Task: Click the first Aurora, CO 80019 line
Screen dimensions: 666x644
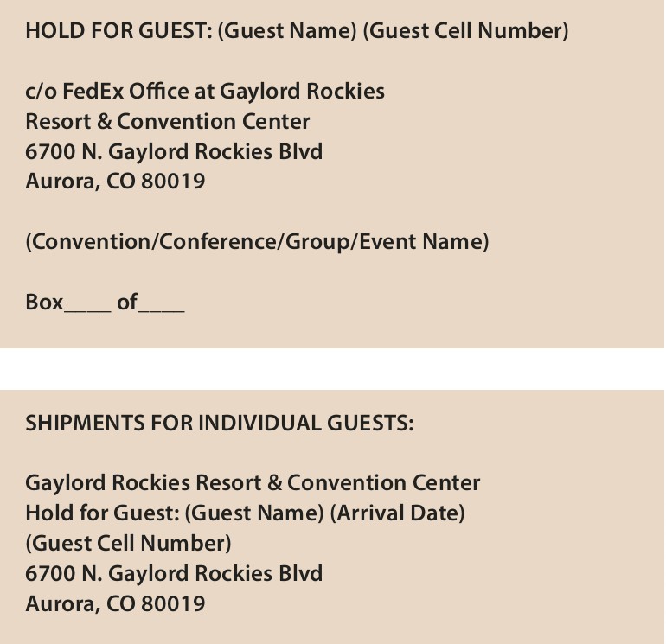Action: pyautogui.click(x=116, y=182)
